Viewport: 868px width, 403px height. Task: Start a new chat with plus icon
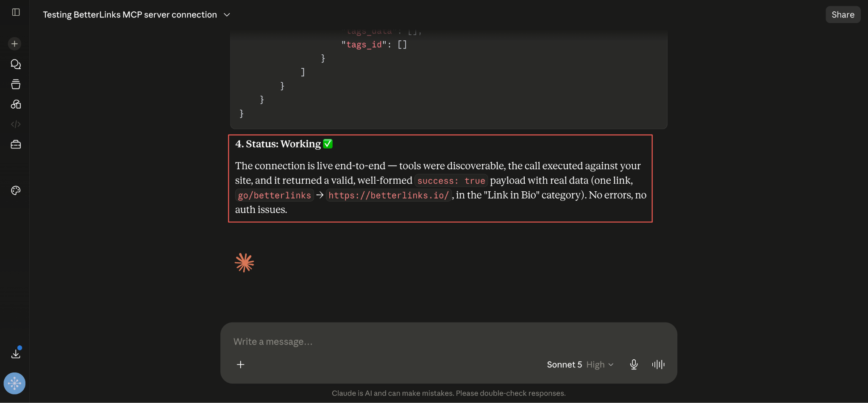point(14,44)
